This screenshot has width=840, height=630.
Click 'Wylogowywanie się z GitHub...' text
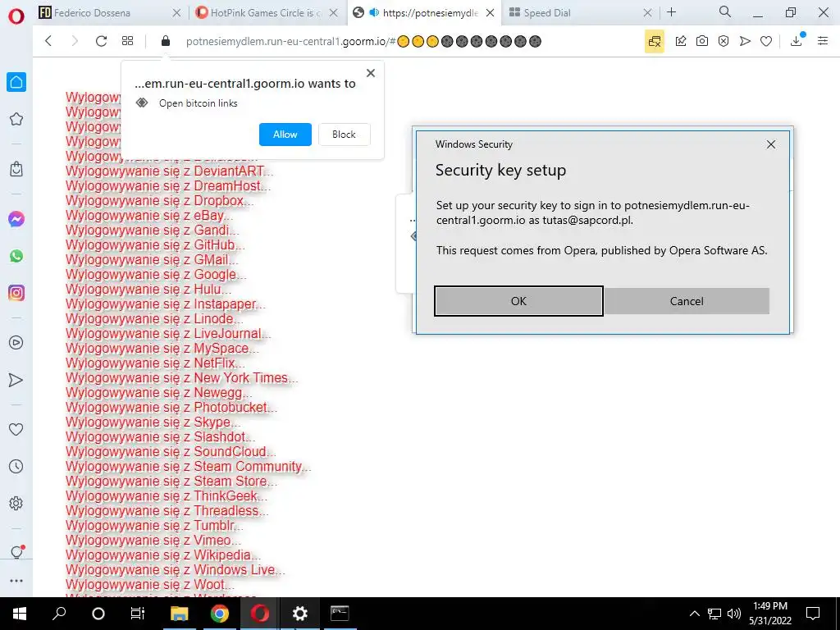(155, 245)
